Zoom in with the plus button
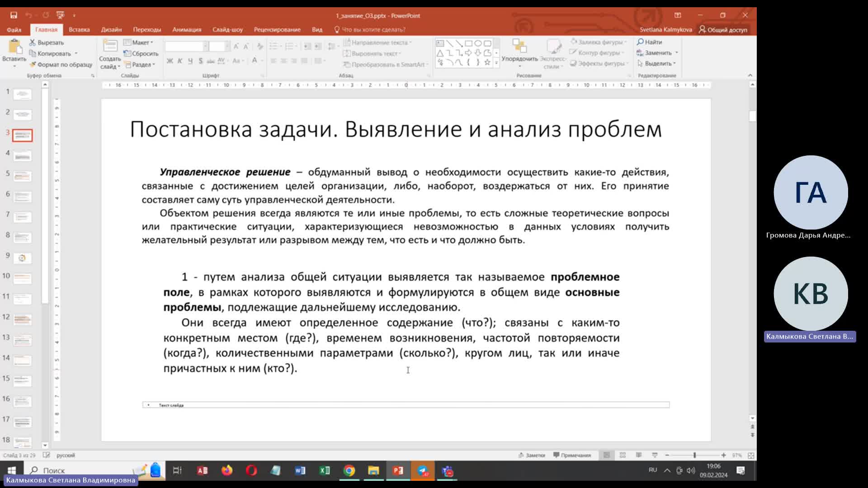 click(x=724, y=455)
